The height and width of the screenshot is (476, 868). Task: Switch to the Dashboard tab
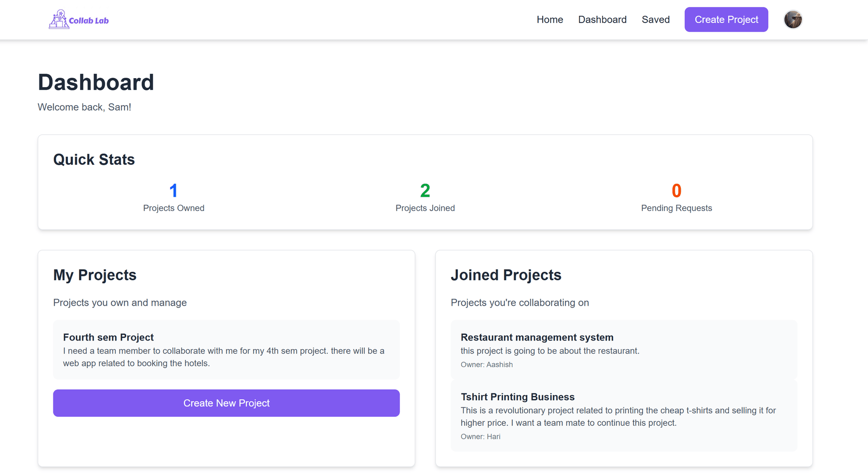(602, 19)
